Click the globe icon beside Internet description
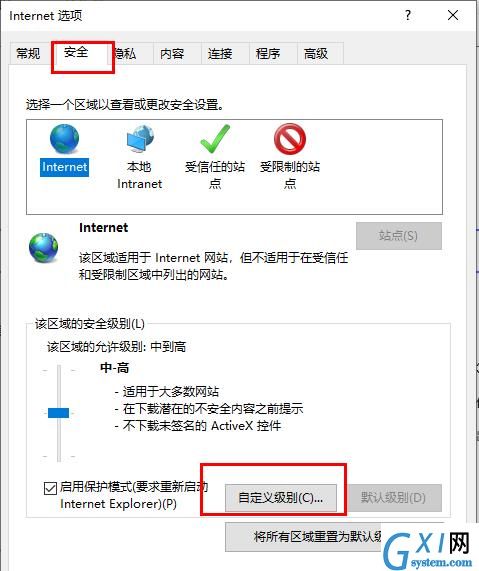 pos(43,248)
